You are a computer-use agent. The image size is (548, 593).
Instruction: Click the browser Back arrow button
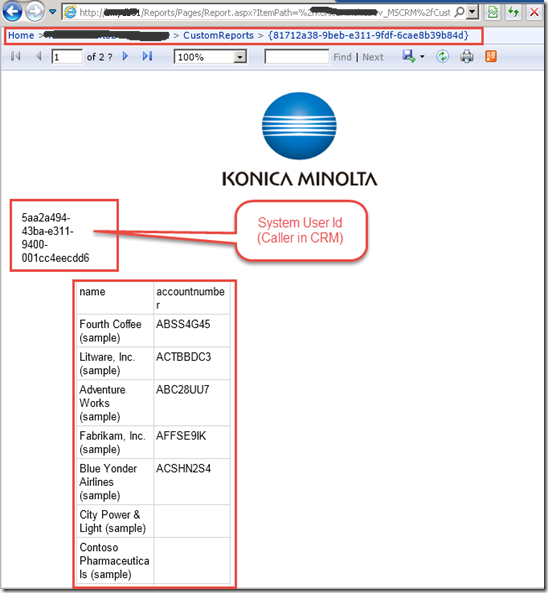[x=12, y=11]
